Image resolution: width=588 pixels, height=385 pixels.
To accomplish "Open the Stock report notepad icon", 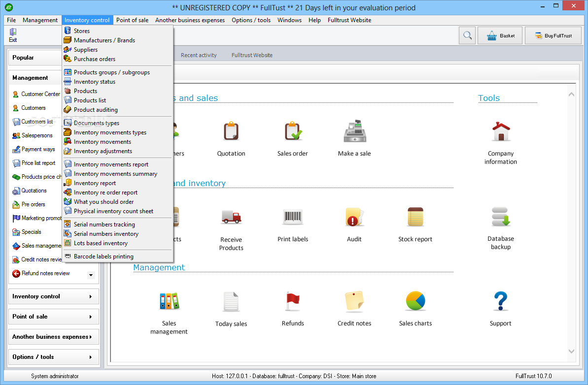I will (415, 217).
